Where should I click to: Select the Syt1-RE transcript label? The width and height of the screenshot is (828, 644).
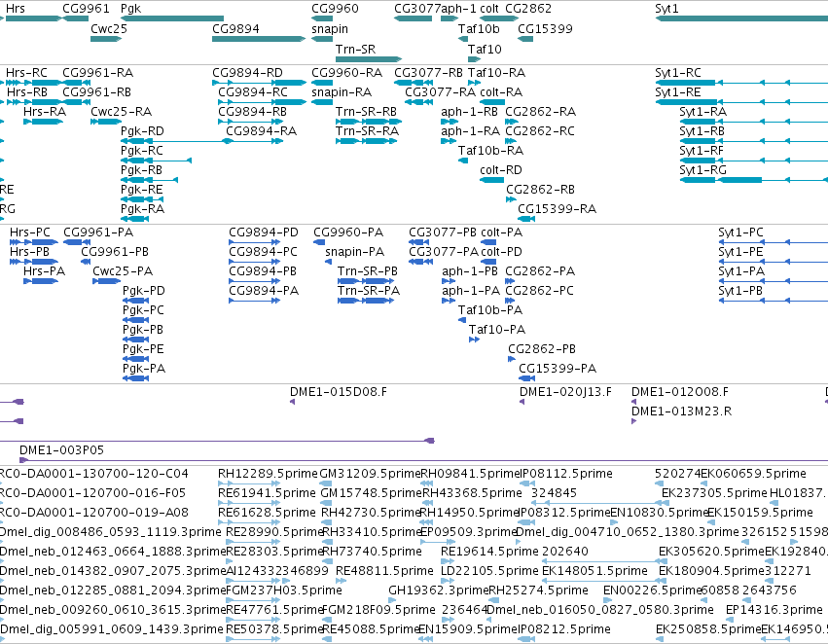pyautogui.click(x=678, y=91)
